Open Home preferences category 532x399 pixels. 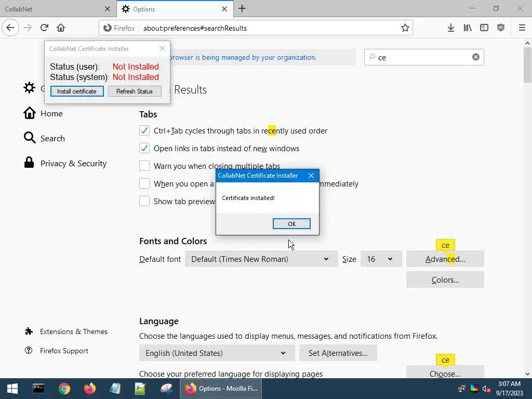click(43, 113)
